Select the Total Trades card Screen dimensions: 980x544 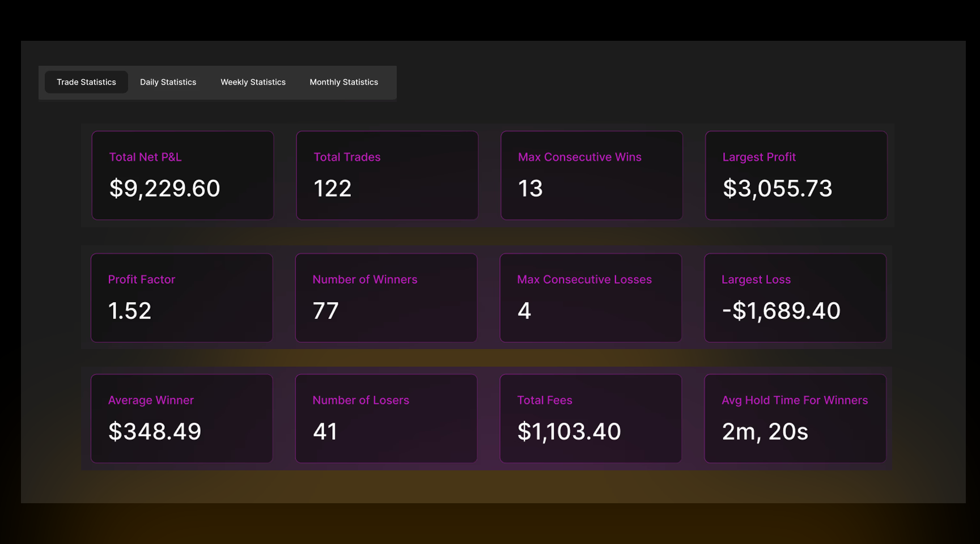[387, 175]
